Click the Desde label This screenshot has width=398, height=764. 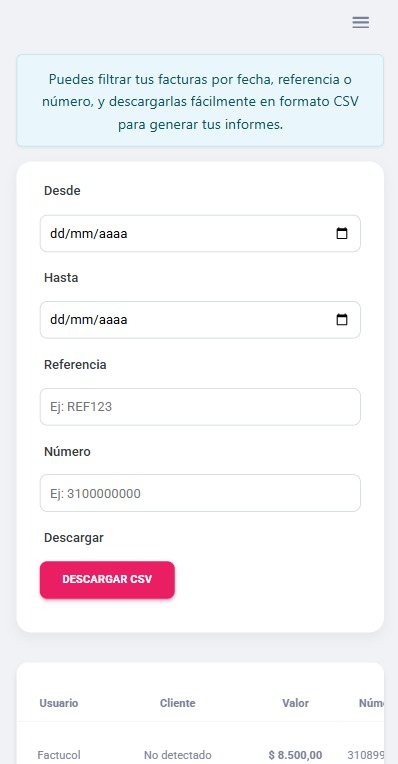[62, 191]
